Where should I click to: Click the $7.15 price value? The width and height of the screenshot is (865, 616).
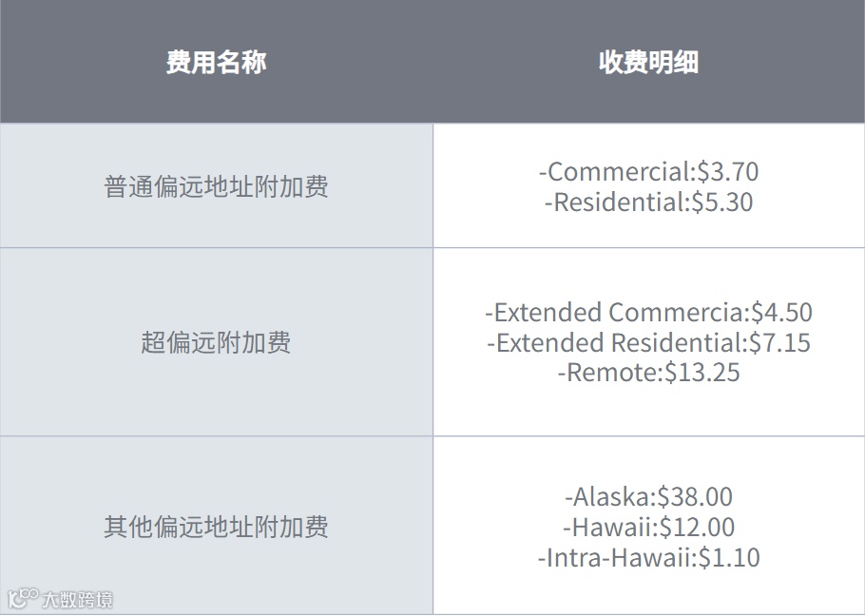pyautogui.click(x=779, y=342)
